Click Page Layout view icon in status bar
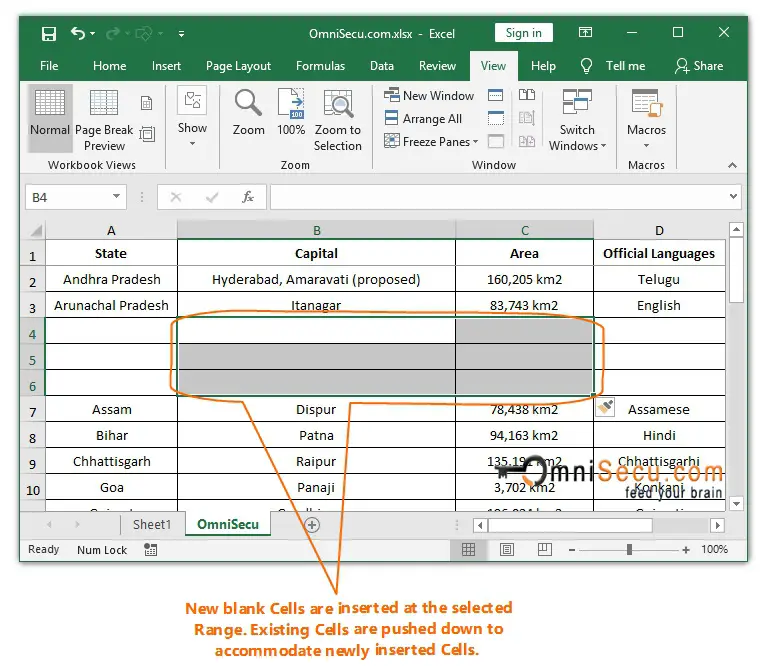The height and width of the screenshot is (666, 763). click(507, 550)
